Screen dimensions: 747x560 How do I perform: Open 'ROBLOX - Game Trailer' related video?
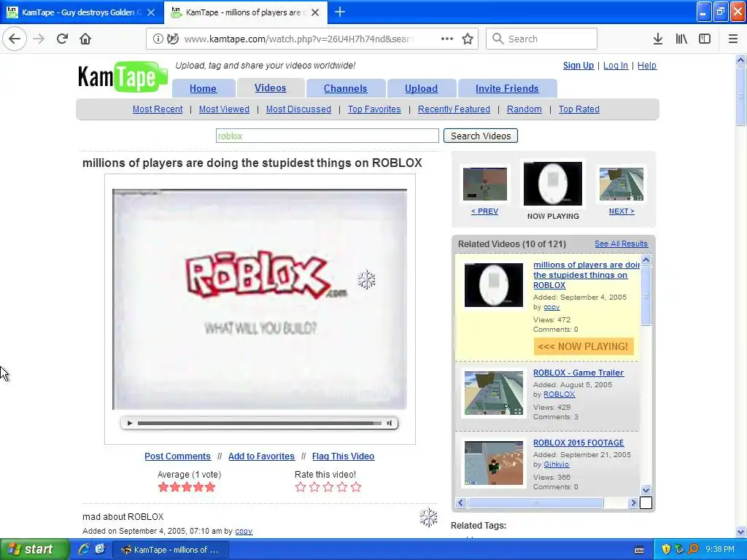tap(578, 373)
